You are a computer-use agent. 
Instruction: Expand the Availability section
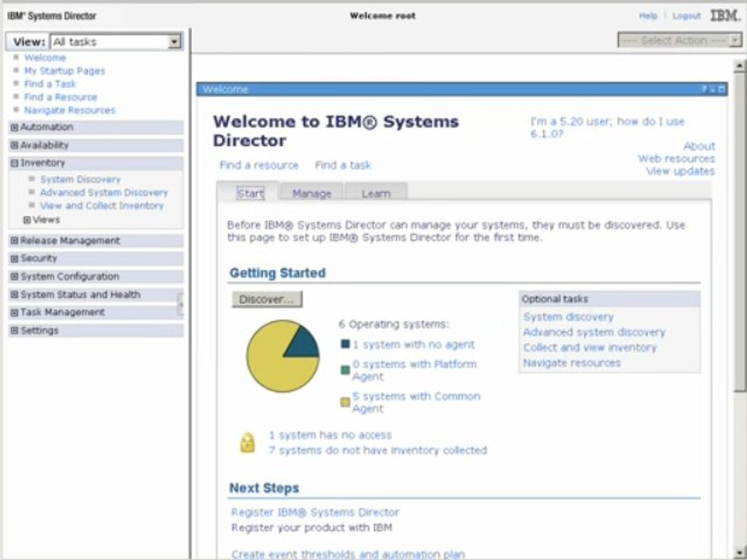pos(14,145)
